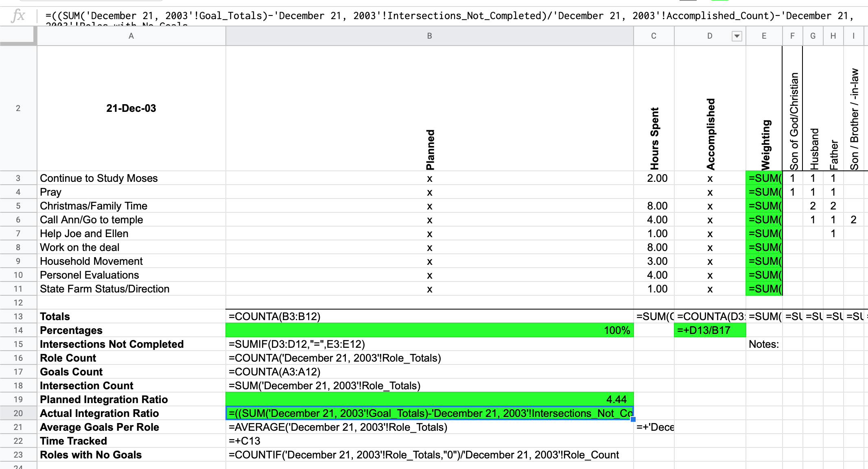The image size is (868, 469).
Task: Select the 21-Dec-03 date cell
Action: pyautogui.click(x=131, y=108)
